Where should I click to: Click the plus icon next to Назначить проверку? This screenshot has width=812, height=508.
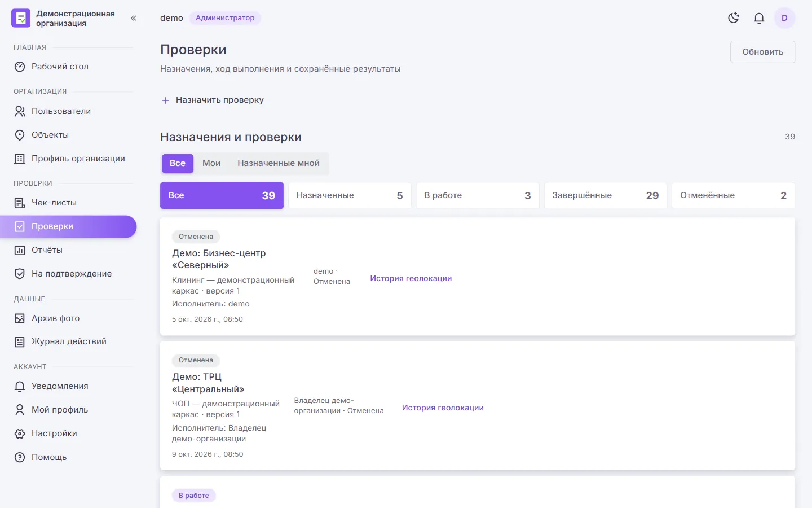click(x=166, y=100)
